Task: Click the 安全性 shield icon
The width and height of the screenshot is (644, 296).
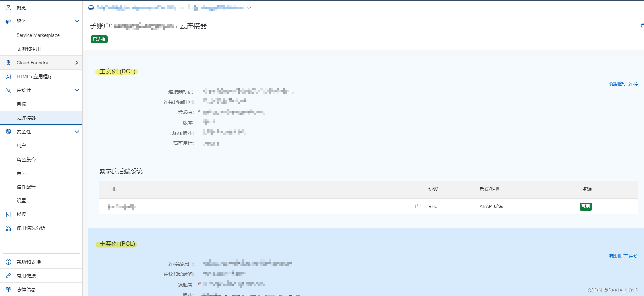Action: [8, 132]
